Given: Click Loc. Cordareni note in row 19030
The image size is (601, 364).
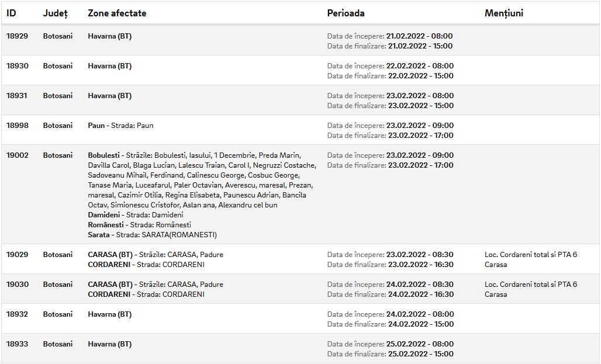Looking at the screenshot, I should pyautogui.click(x=531, y=289).
